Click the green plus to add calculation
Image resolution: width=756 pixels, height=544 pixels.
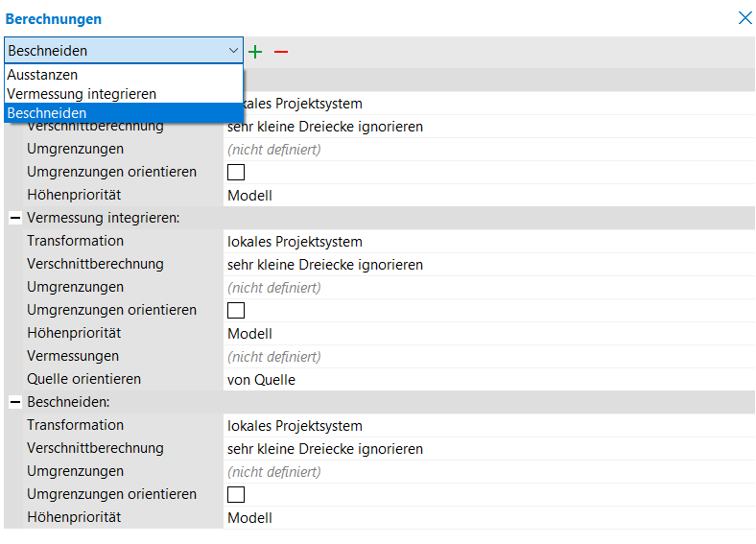(x=255, y=52)
